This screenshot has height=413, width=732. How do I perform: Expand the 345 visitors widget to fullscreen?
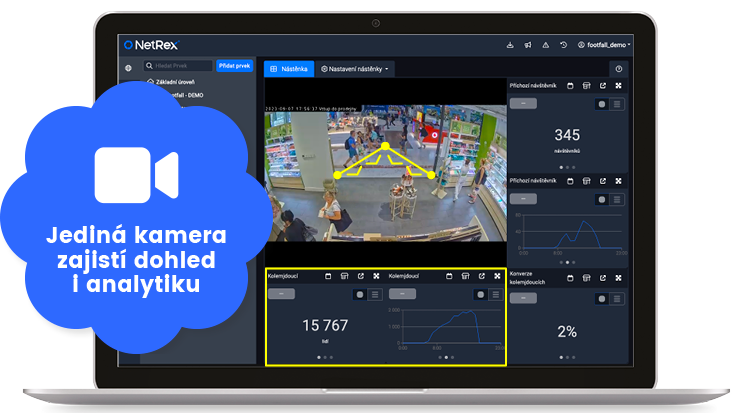click(x=618, y=86)
